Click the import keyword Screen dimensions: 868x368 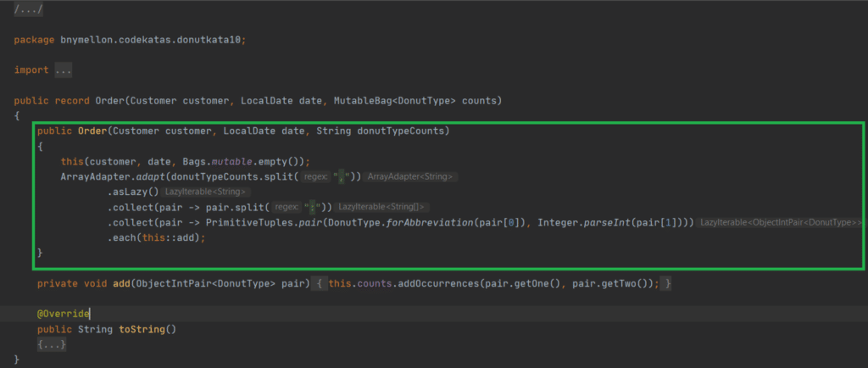pos(31,71)
